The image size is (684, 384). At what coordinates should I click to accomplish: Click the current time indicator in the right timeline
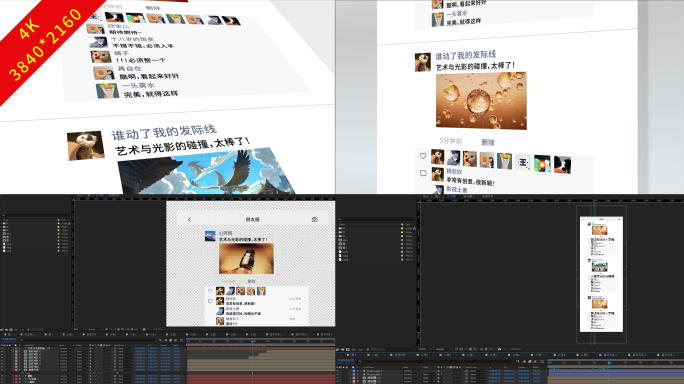pos(609,363)
